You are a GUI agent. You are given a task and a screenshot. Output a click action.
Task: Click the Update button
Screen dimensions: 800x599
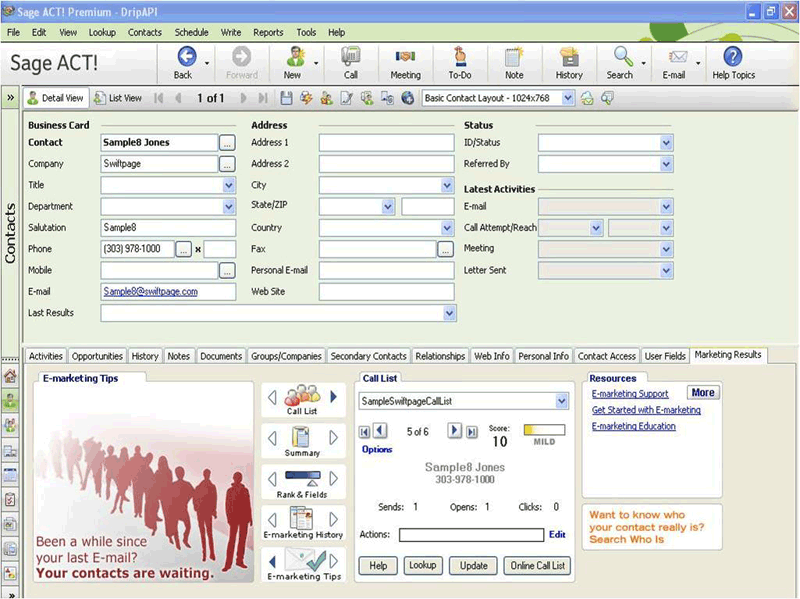pyautogui.click(x=473, y=566)
